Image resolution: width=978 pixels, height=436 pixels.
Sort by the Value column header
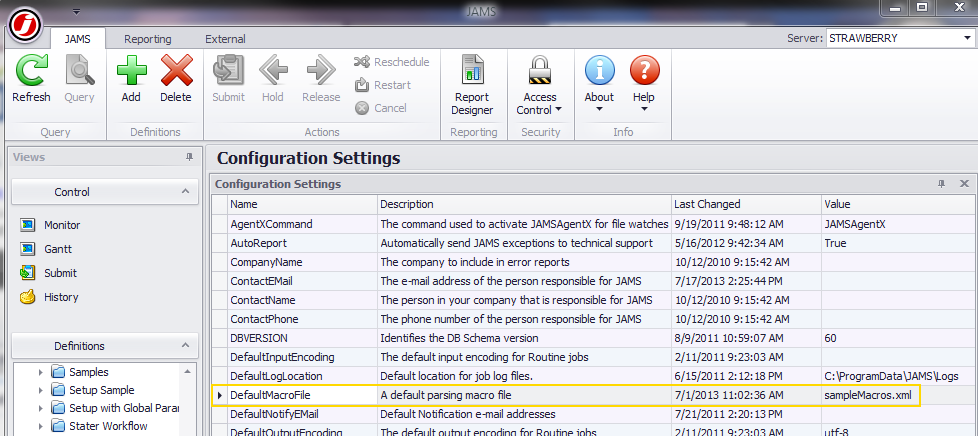point(899,204)
